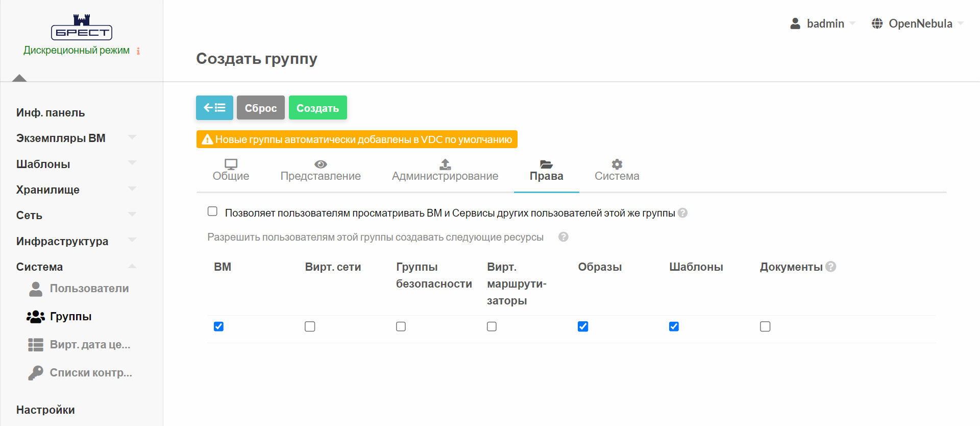Click the info icon beside Дискреционный режим
The image size is (980, 426).
pyautogui.click(x=138, y=51)
